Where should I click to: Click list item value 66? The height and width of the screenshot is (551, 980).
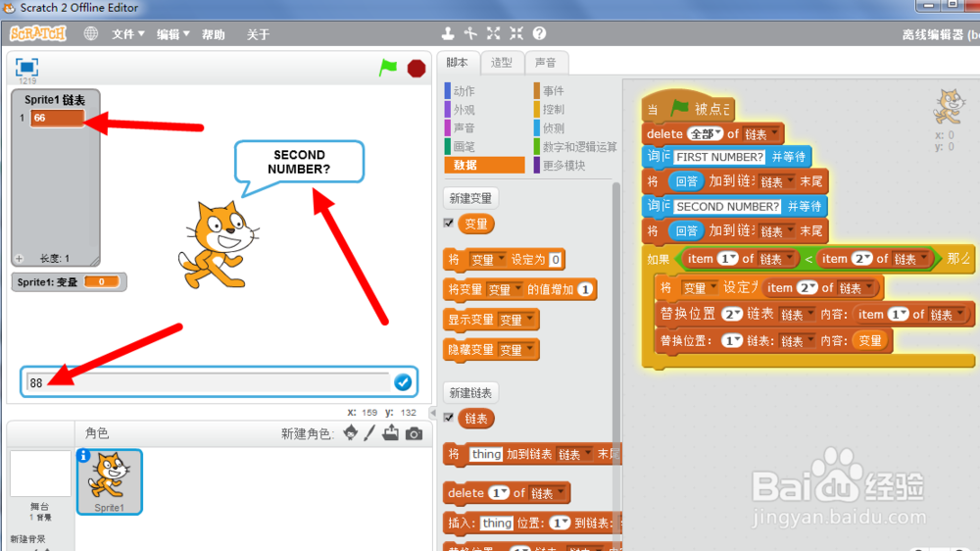click(x=57, y=118)
